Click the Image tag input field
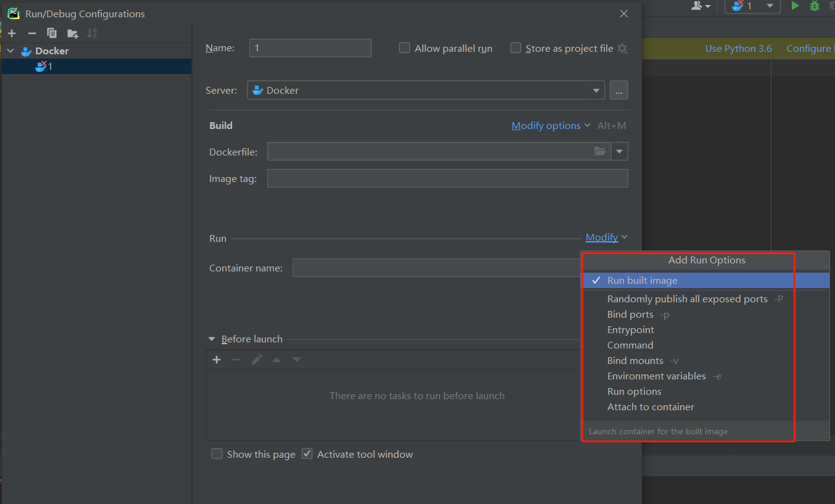Viewport: 835px width, 504px height. 447,178
